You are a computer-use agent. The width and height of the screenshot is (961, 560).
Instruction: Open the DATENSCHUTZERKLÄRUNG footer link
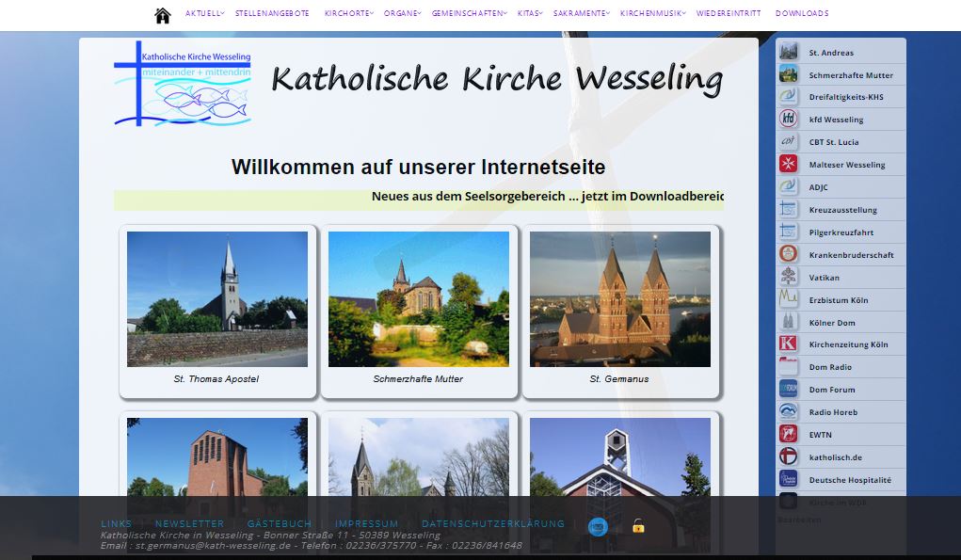[x=493, y=524]
